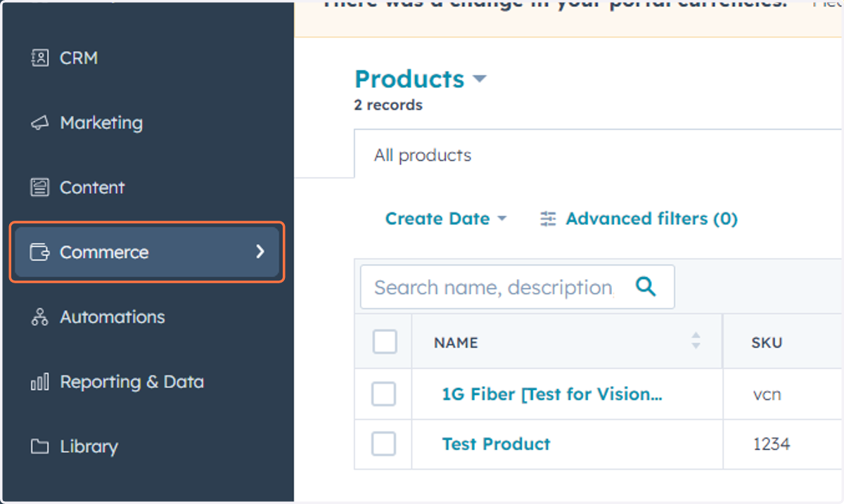Click the Marketing megaphone icon
This screenshot has height=504, width=844.
tap(40, 123)
